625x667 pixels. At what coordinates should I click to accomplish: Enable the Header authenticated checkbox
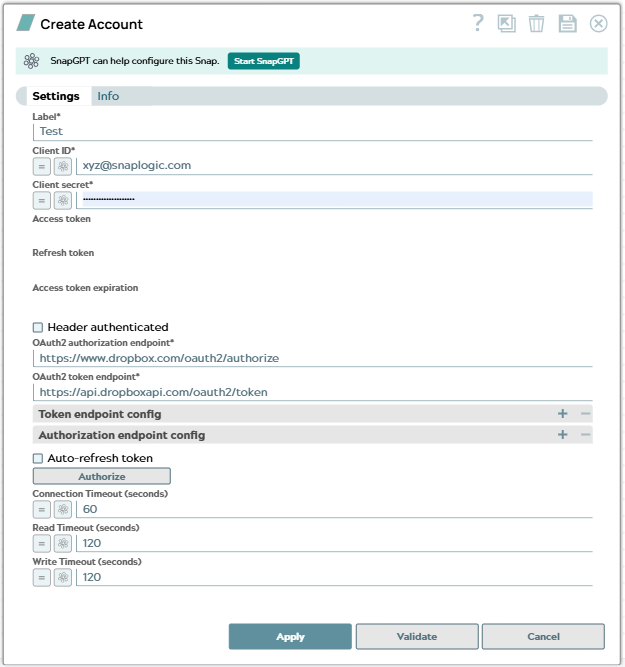click(38, 327)
